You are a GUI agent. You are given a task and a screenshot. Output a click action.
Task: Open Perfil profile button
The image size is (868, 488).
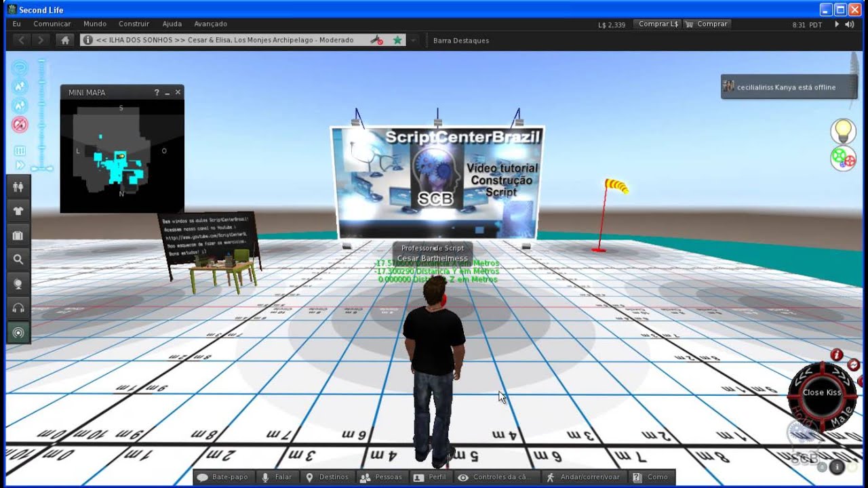431,477
